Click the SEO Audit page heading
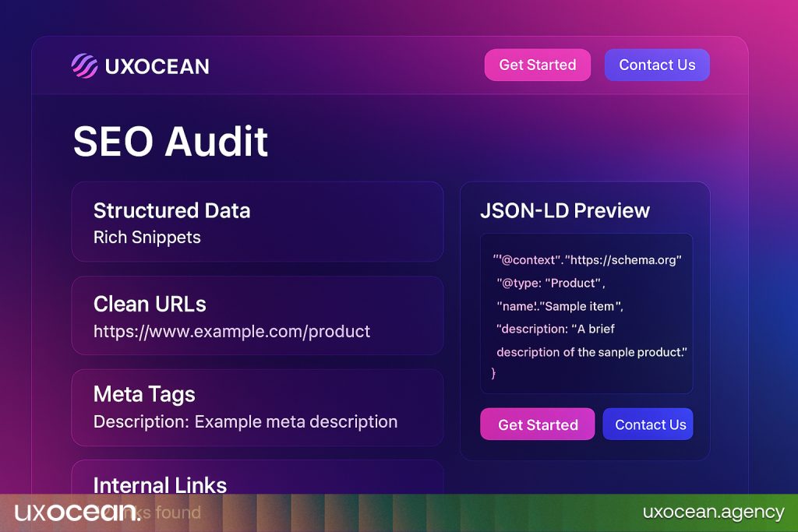Screen dimensions: 798x532 171,142
